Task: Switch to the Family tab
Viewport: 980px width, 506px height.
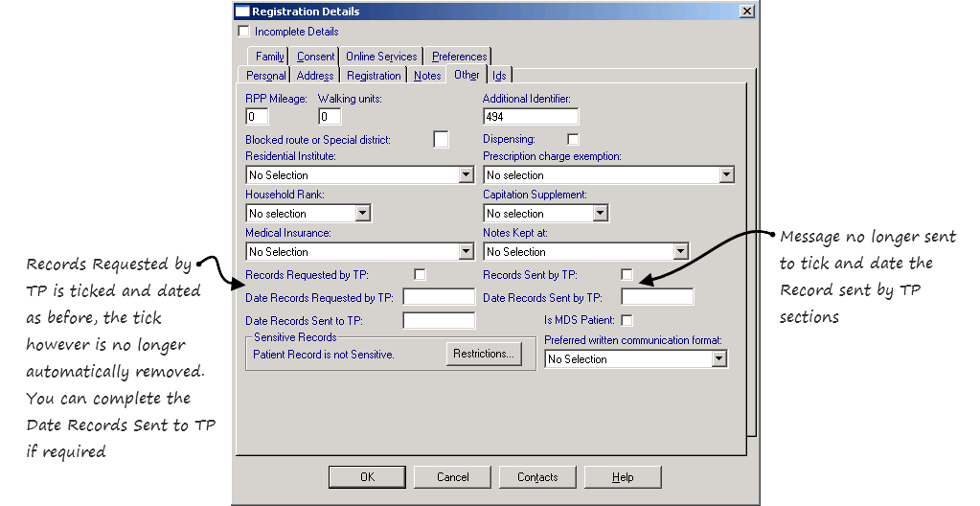Action: tap(269, 57)
